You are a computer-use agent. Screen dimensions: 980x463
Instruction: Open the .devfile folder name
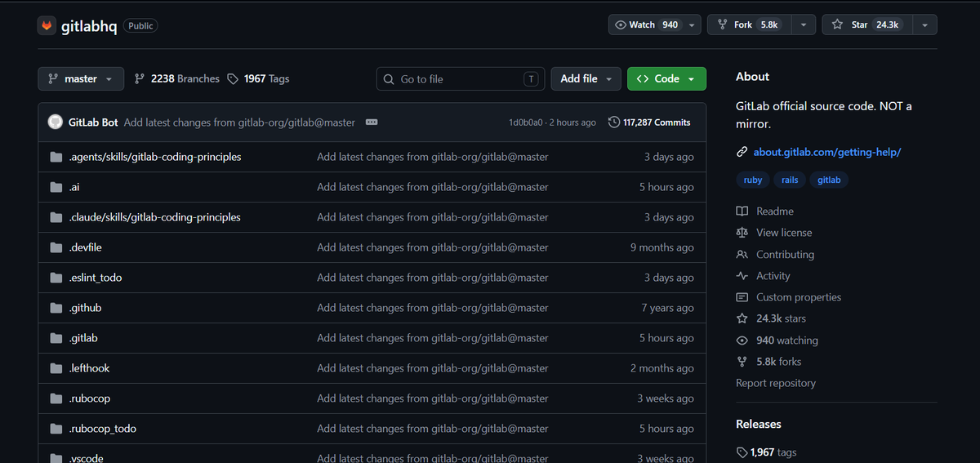pos(85,247)
